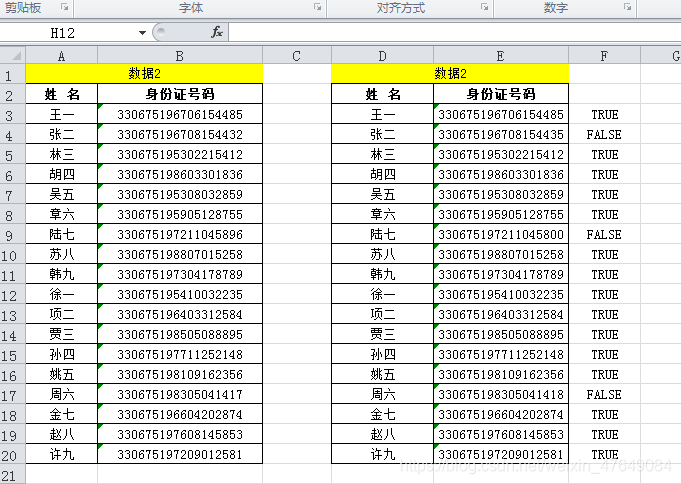
Task: Select column A header
Action: tap(62, 56)
